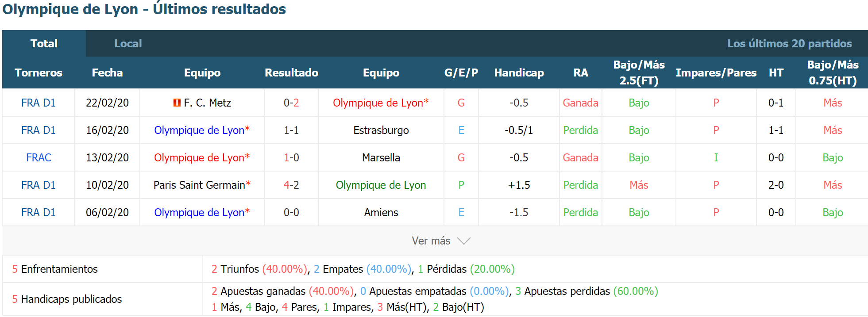Open the Estrasburgo team link
This screenshot has height=317, width=868.
[381, 130]
